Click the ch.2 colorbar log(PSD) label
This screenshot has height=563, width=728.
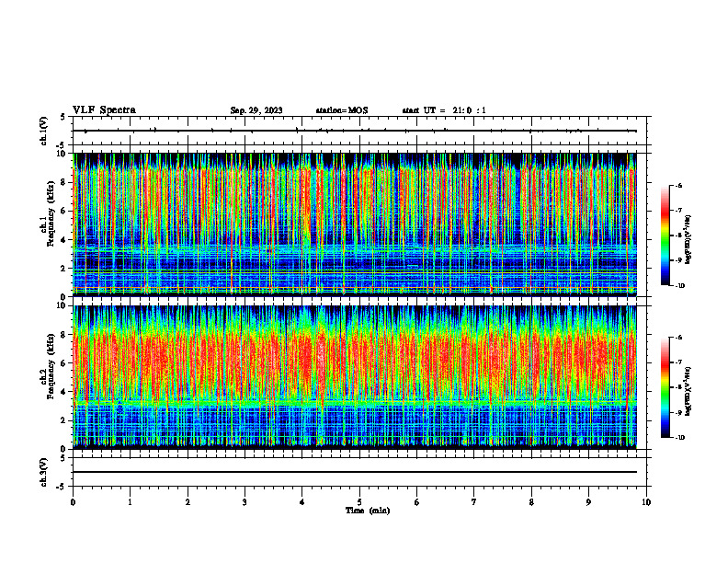(688, 391)
